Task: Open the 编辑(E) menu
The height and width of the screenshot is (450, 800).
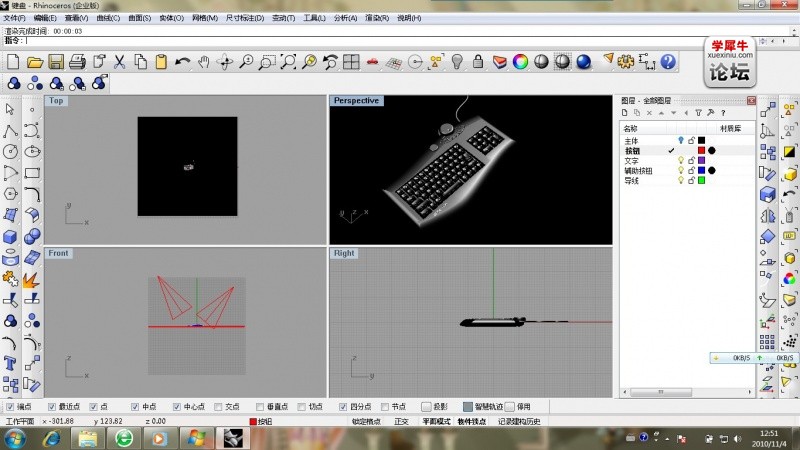Action: click(x=45, y=18)
